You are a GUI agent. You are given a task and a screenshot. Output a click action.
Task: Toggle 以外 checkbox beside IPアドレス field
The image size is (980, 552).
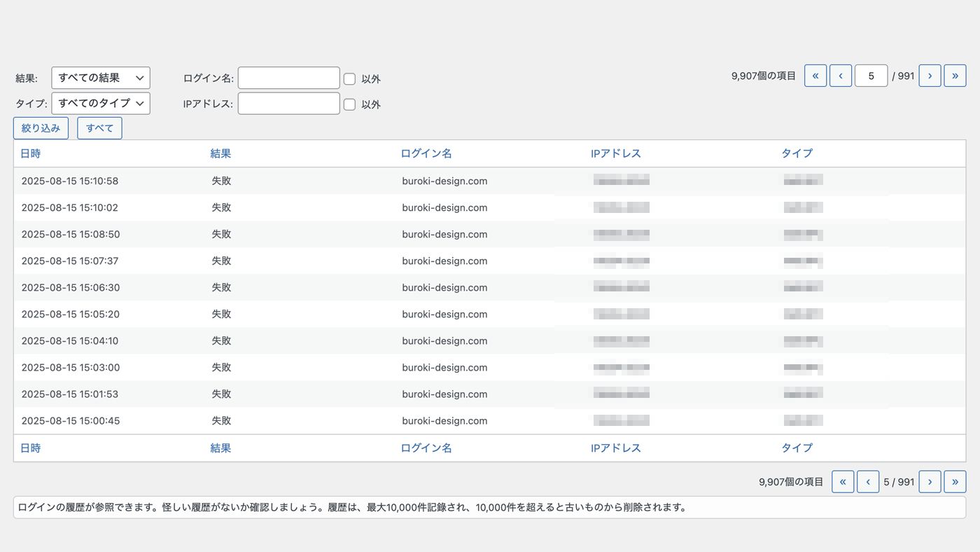[x=350, y=104]
